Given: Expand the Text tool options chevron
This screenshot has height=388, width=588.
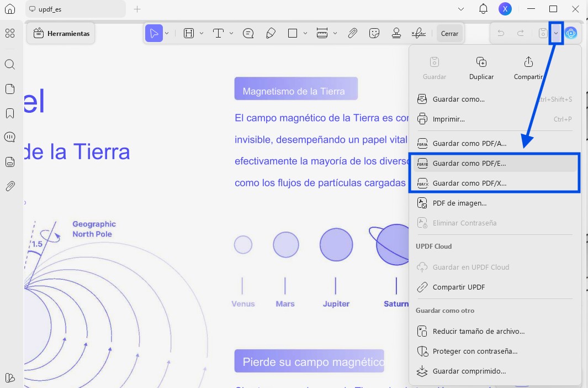Looking at the screenshot, I should [231, 33].
